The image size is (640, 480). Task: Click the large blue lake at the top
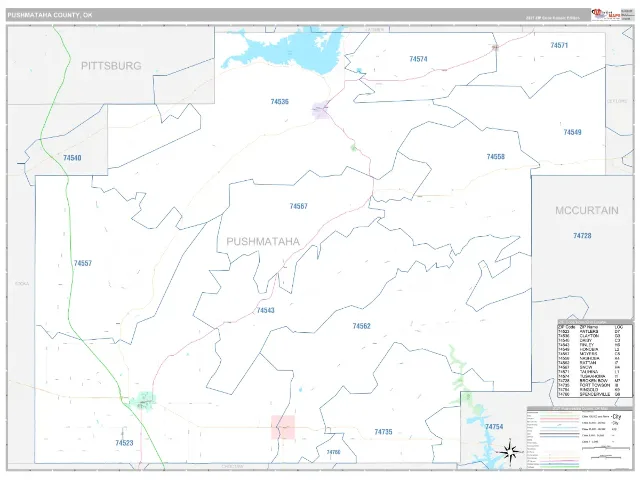point(290,49)
